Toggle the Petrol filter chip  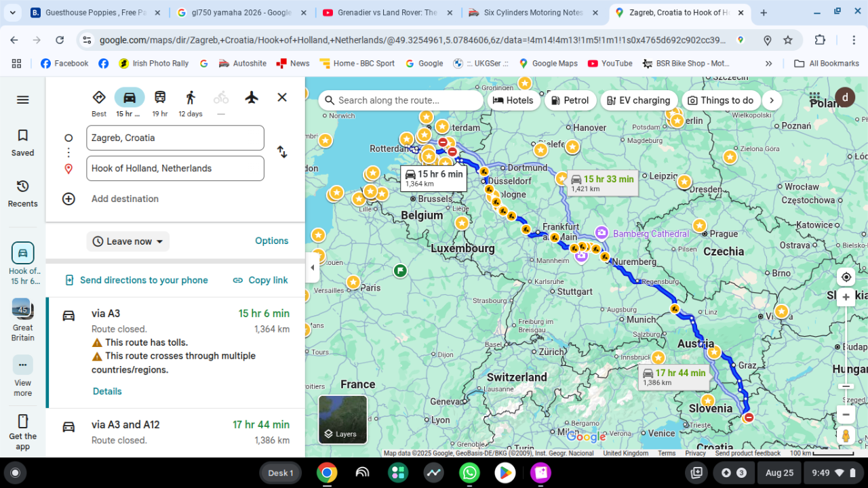tap(568, 100)
